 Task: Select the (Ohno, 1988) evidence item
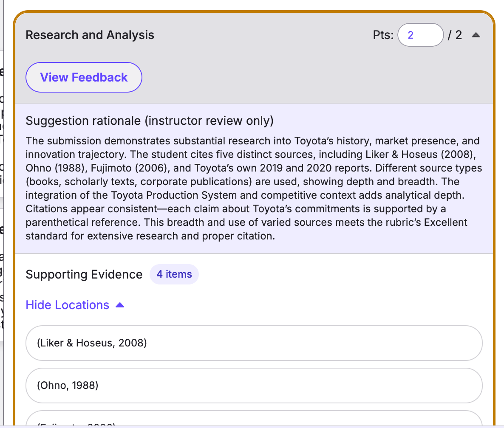pyautogui.click(x=254, y=386)
